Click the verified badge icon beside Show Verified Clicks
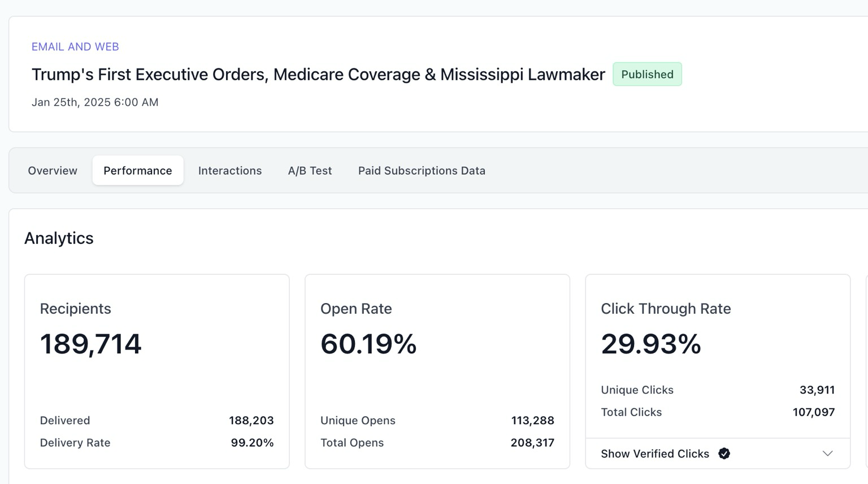This screenshot has height=484, width=868. pyautogui.click(x=724, y=453)
